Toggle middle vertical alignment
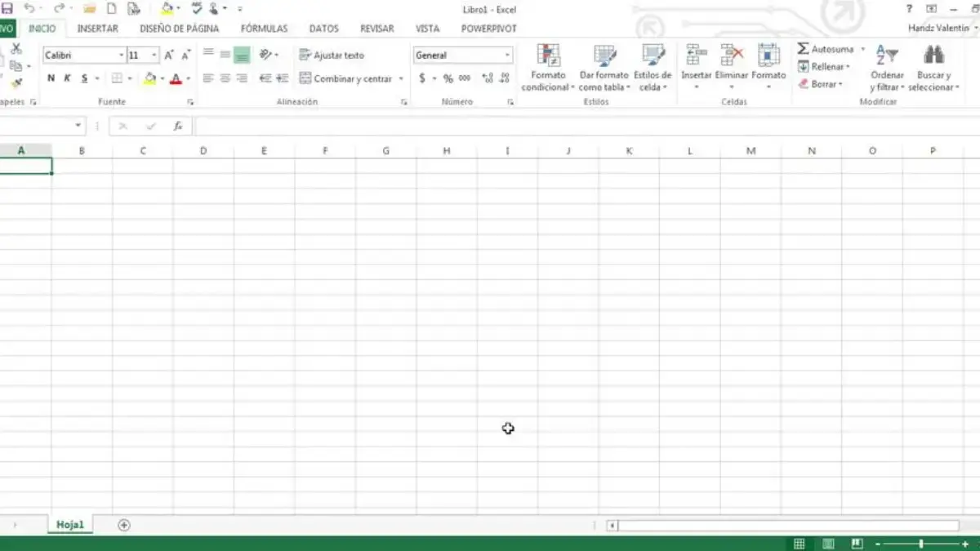Viewport: 980px width, 551px height. (225, 55)
